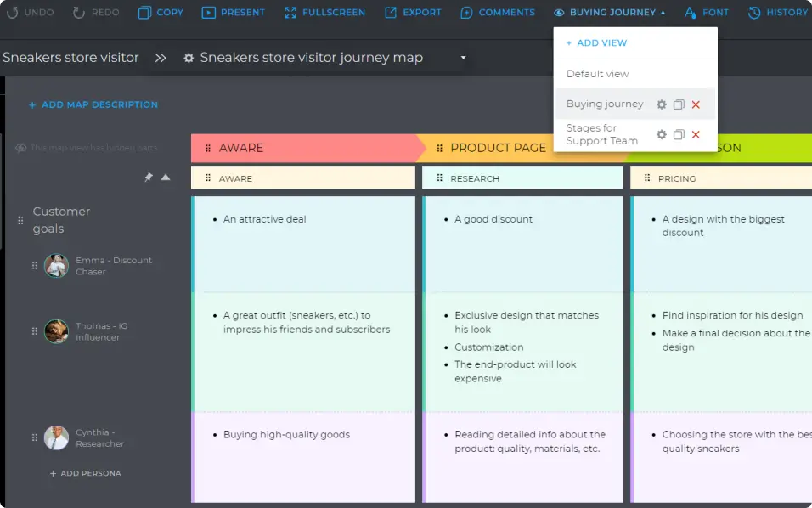The width and height of the screenshot is (812, 508).
Task: Collapse the header using the up arrow
Action: [x=166, y=177]
